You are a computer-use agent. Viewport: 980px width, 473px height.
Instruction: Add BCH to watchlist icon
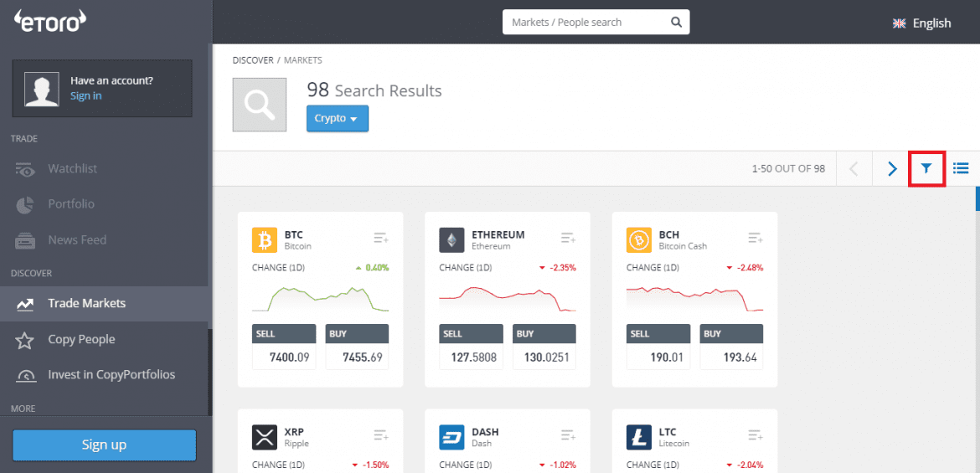[x=756, y=239]
